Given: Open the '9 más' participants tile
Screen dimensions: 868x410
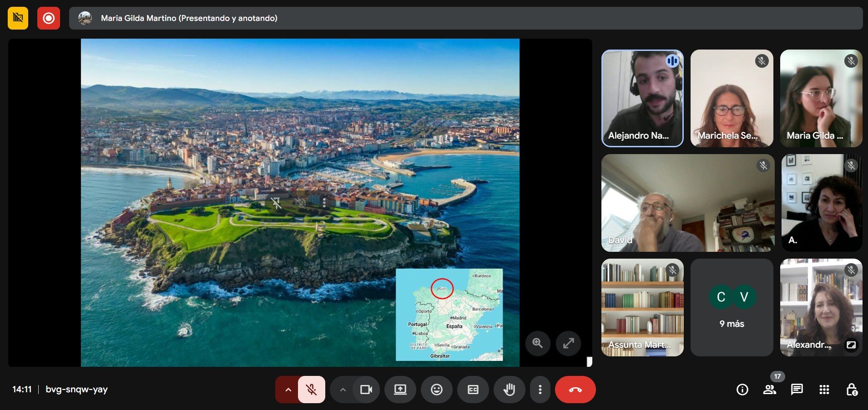Looking at the screenshot, I should click(732, 307).
